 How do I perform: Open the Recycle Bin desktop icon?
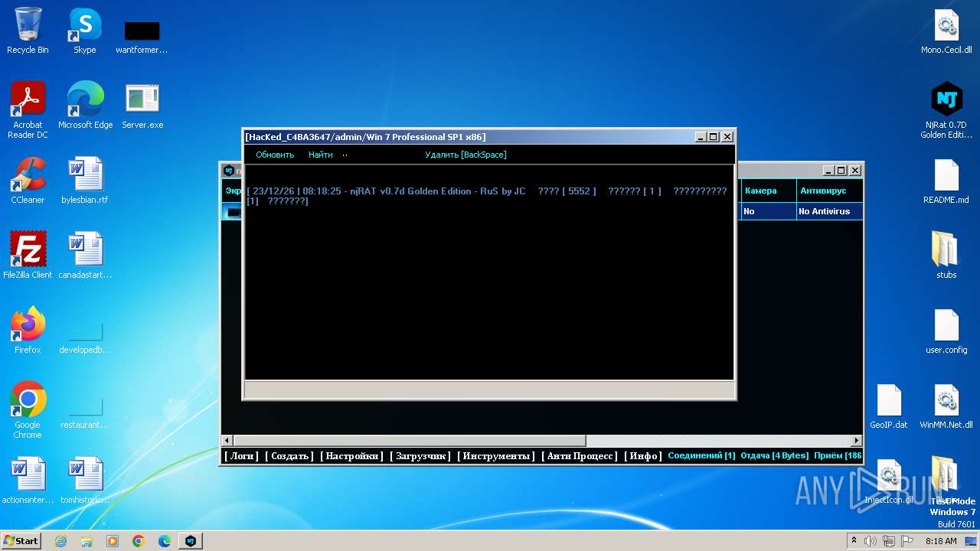pyautogui.click(x=28, y=31)
